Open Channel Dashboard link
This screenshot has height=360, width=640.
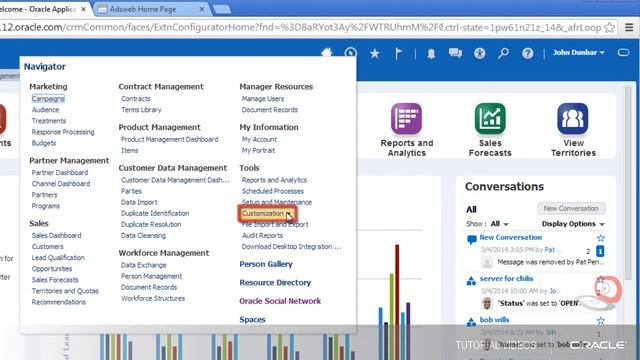pyautogui.click(x=61, y=184)
